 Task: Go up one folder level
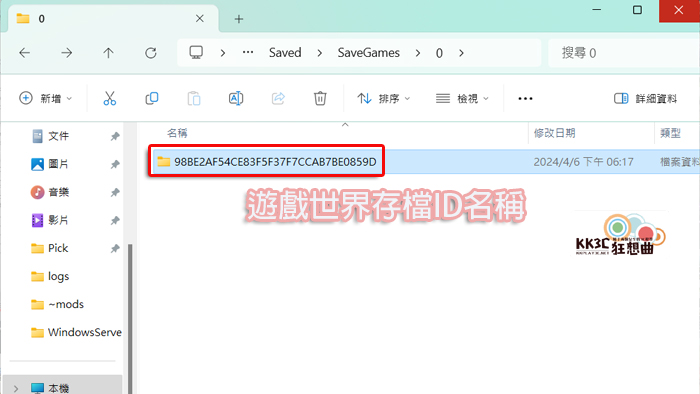point(108,53)
